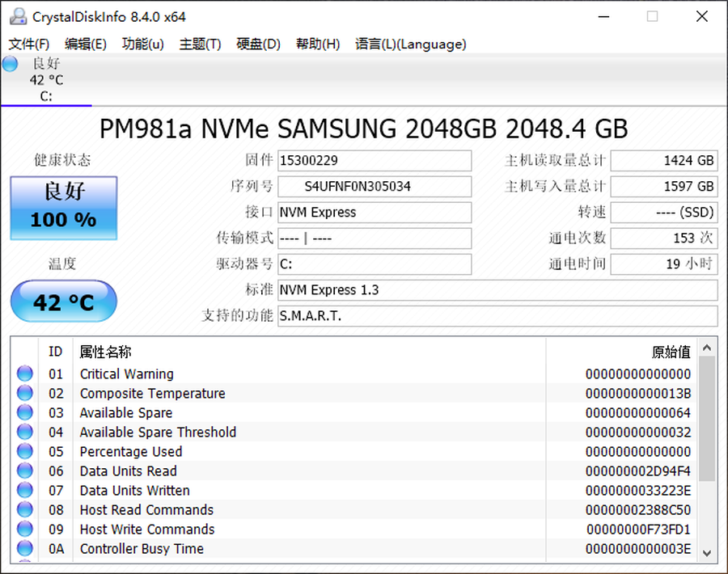Open the 文件(F) menu
Screen dimensions: 728x574
[28, 44]
